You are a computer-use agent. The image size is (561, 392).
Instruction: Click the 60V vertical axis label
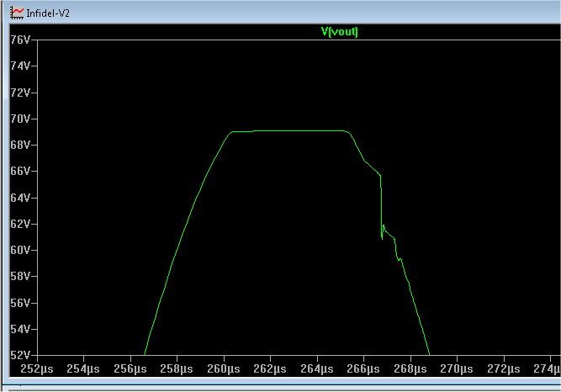coord(20,250)
